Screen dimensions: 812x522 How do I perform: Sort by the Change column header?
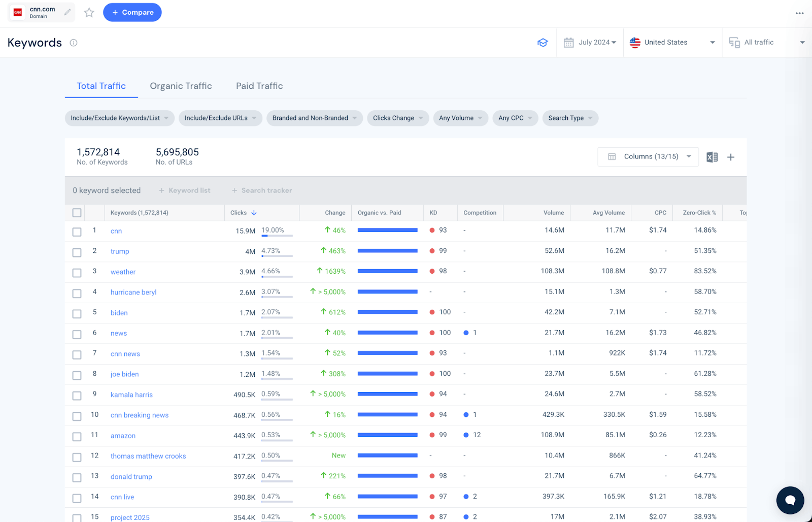coord(335,213)
